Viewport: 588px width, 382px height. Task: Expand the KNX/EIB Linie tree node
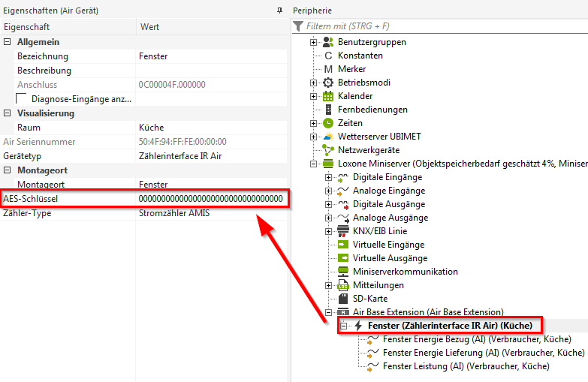[328, 231]
